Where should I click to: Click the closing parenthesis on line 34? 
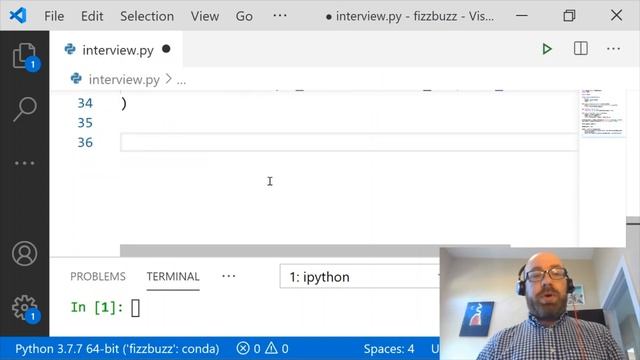click(124, 104)
